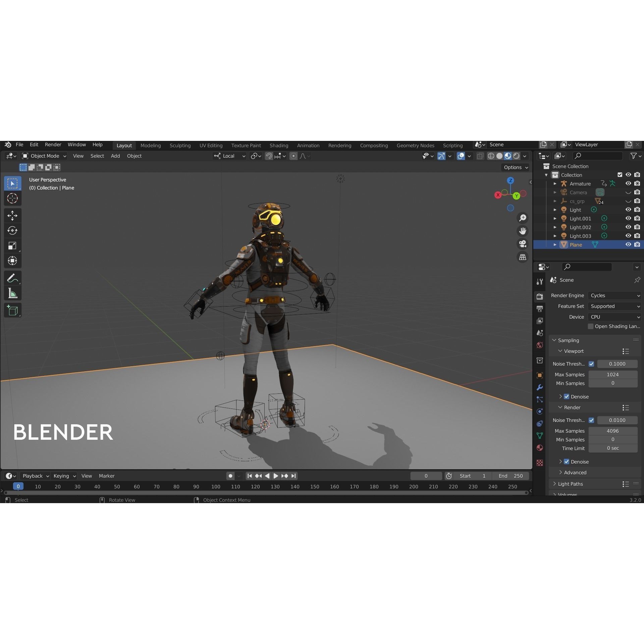Open the Add menu in viewport

click(x=115, y=156)
